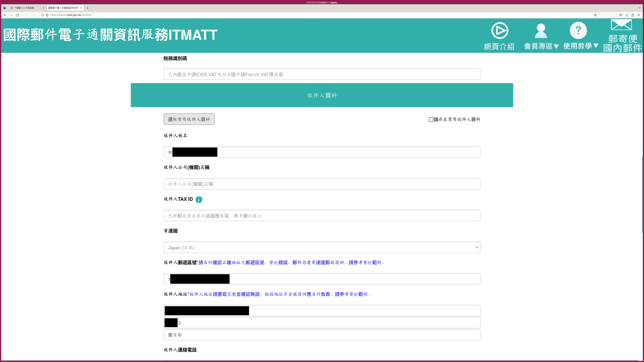Click the page vertical scrollbar
This screenshot has width=644, height=362.
[642, 195]
